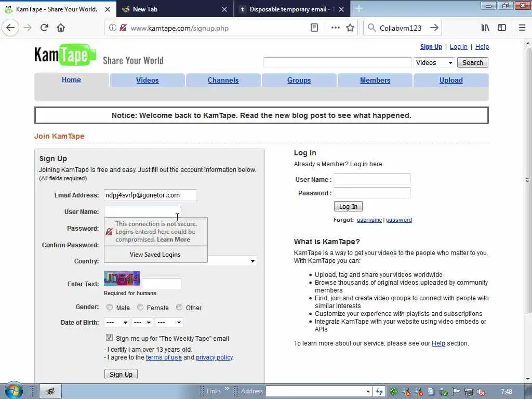Close the KamTape tab
The image size is (532, 399).
(x=107, y=9)
